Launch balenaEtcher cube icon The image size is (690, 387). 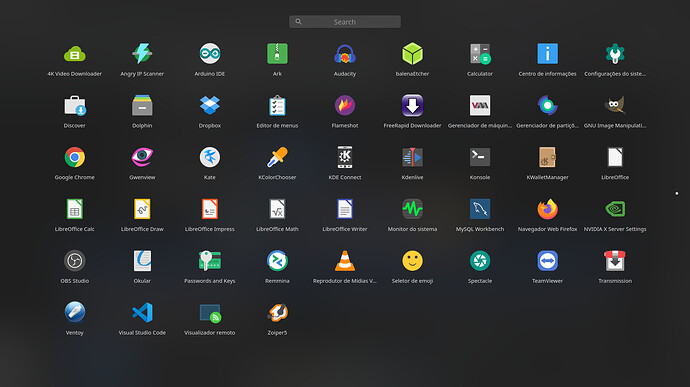(412, 54)
